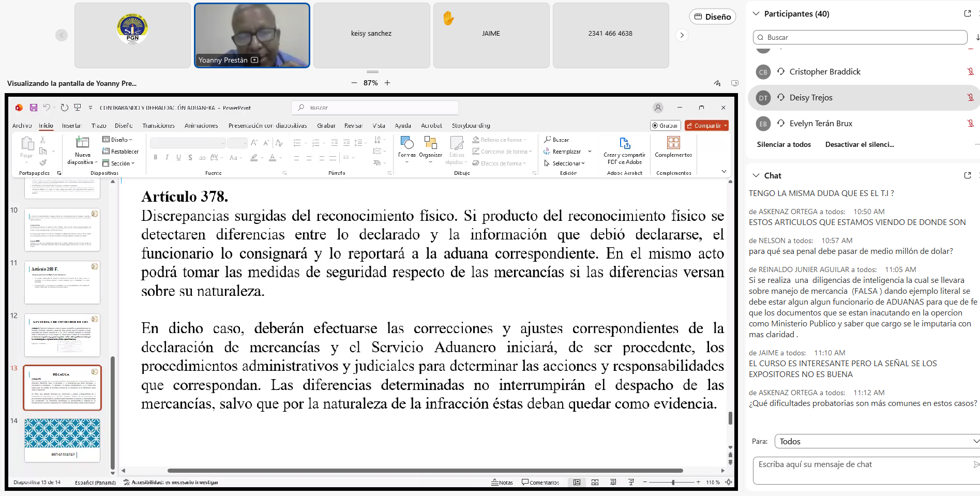The image size is (980, 496).
Task: Toggle mute for Cristopher Braddick
Action: click(x=970, y=72)
